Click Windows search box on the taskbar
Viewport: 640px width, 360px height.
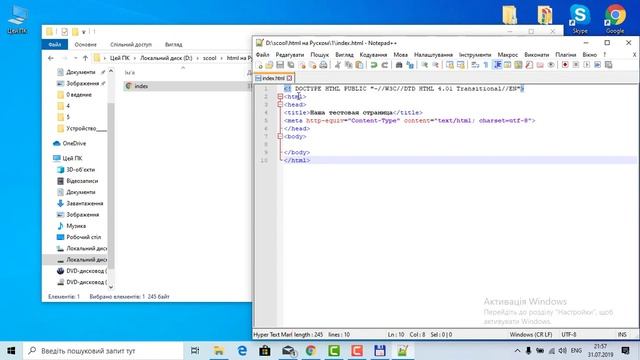click(103, 351)
